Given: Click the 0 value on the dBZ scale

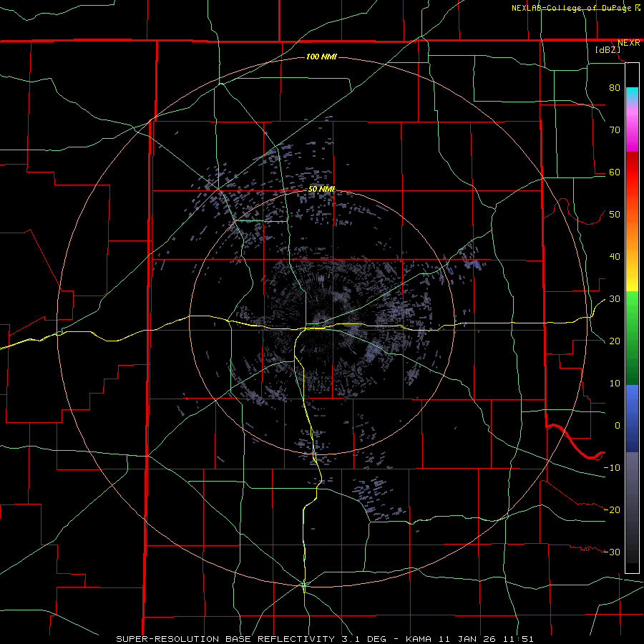Looking at the screenshot, I should [618, 426].
